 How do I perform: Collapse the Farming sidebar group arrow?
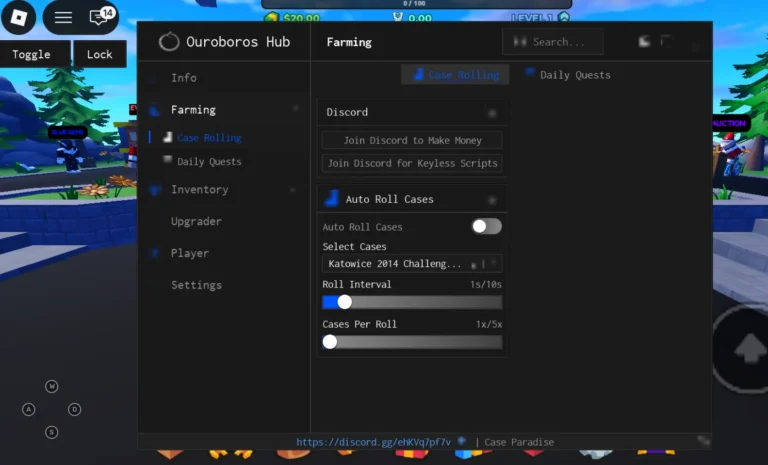295,108
